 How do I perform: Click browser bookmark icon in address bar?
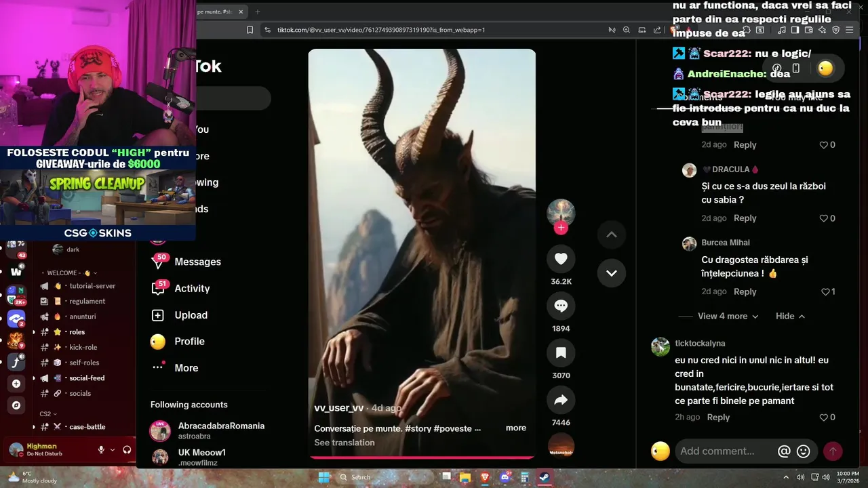click(x=250, y=30)
